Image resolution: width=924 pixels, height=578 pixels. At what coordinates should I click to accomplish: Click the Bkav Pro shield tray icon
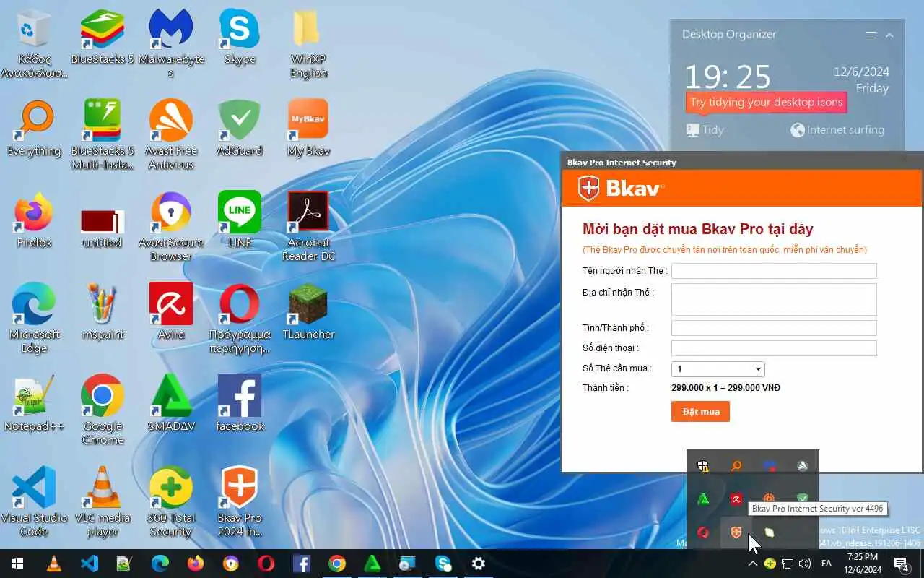[736, 532]
